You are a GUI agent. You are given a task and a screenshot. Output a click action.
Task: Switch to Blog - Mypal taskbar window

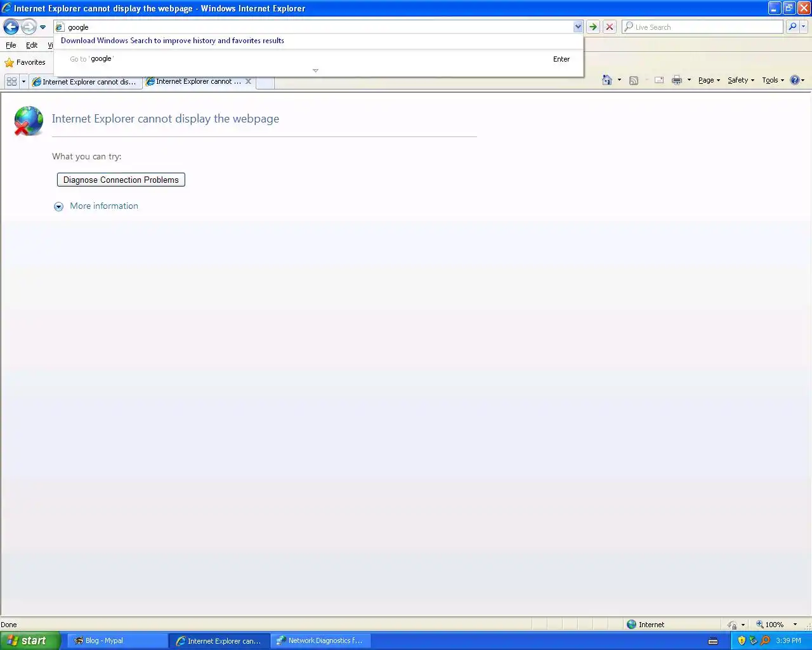pyautogui.click(x=117, y=640)
